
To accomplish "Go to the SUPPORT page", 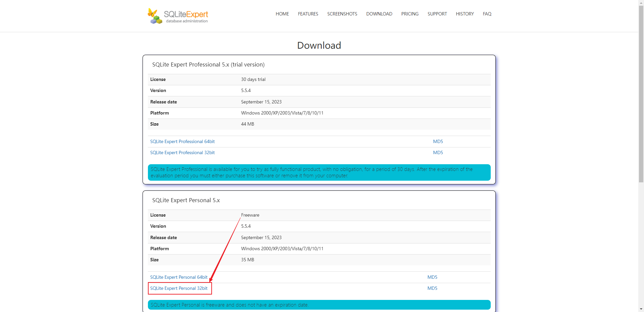I will 437,14.
